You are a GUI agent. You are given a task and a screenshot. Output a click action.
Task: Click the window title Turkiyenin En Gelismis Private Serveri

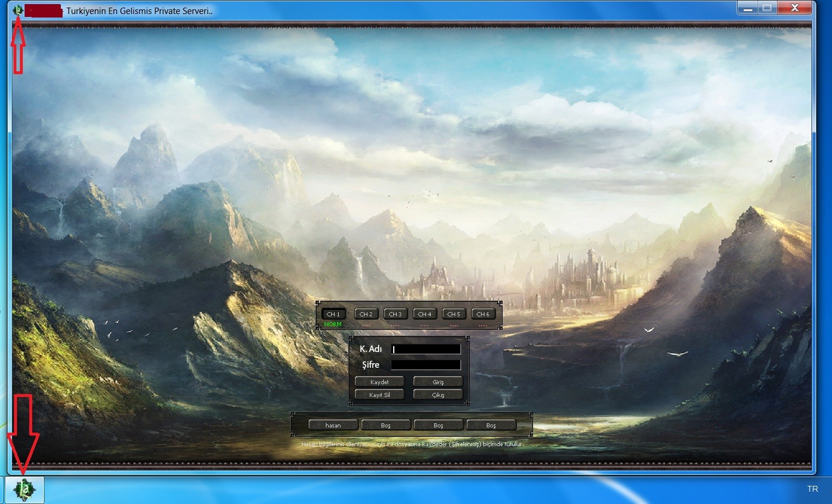pyautogui.click(x=140, y=11)
